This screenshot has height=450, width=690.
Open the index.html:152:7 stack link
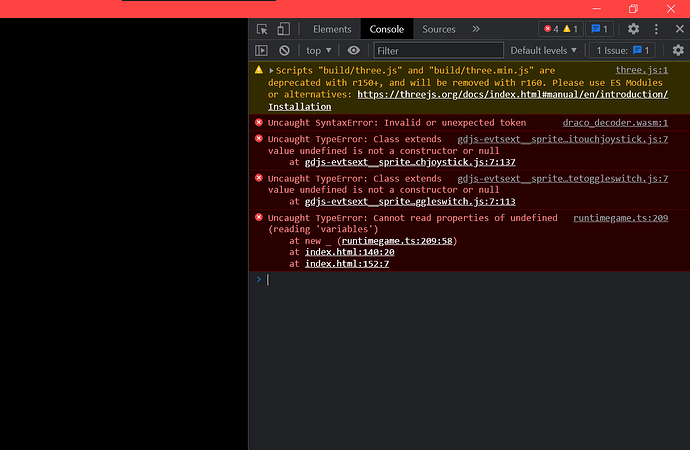(x=347, y=263)
